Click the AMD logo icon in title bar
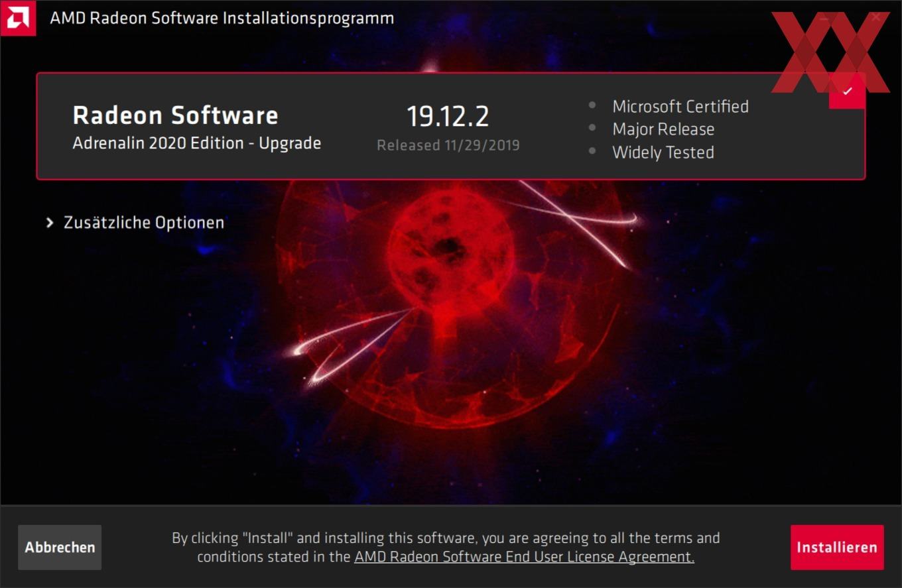This screenshot has height=588, width=902. pos(18,18)
